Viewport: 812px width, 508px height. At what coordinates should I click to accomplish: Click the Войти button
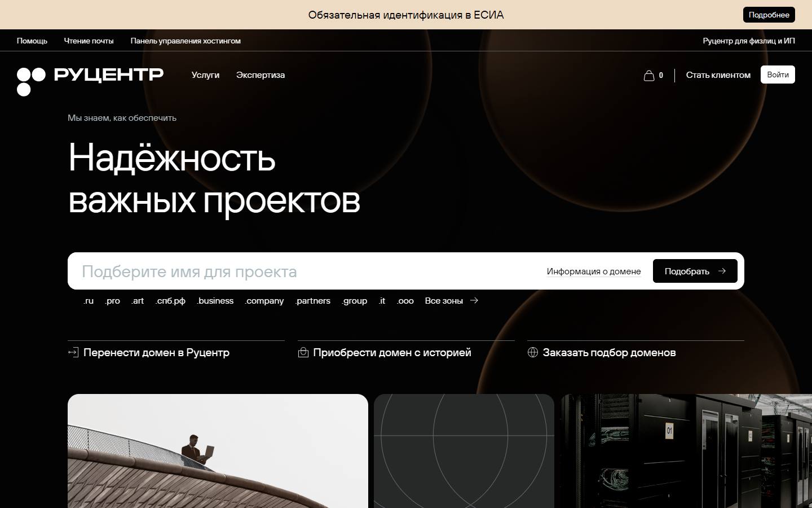tap(778, 75)
